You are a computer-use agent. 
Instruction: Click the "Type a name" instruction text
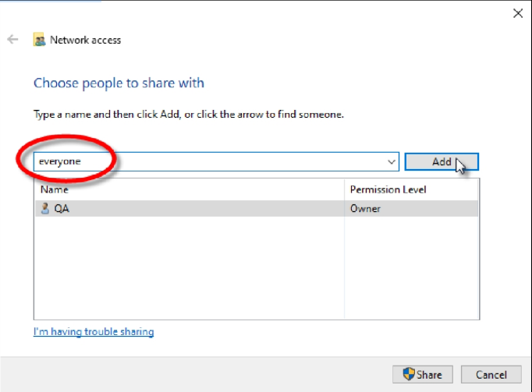click(x=188, y=114)
